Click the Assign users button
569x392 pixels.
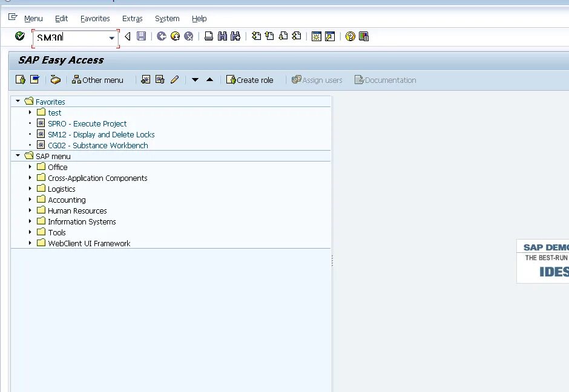pos(317,80)
